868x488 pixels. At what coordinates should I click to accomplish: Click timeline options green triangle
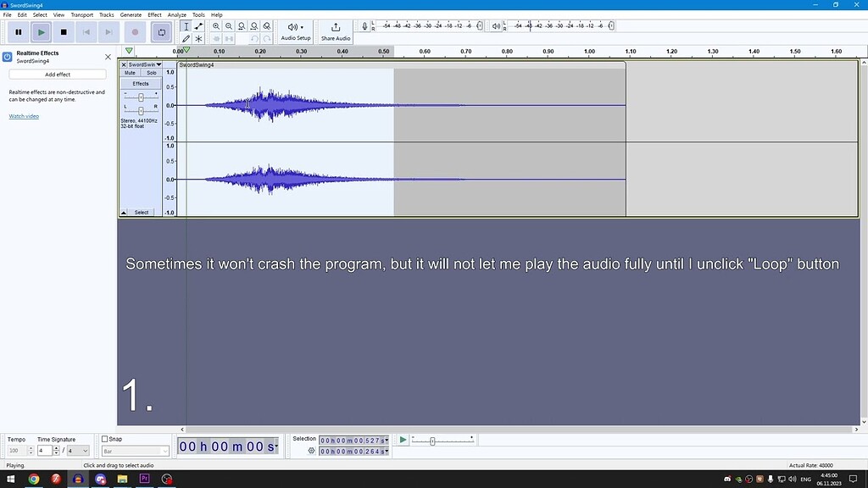point(129,51)
